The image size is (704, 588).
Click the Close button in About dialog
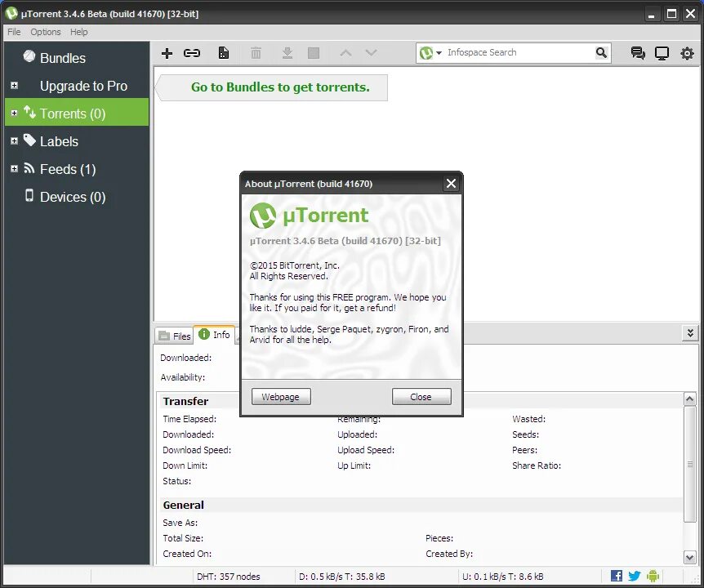point(421,397)
